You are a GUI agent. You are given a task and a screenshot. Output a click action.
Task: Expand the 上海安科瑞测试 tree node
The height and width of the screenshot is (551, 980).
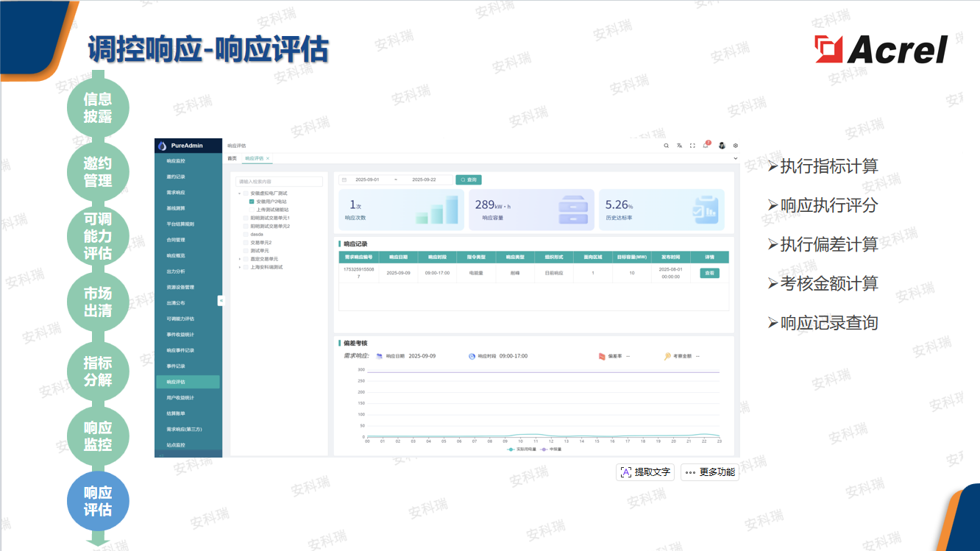click(x=239, y=267)
